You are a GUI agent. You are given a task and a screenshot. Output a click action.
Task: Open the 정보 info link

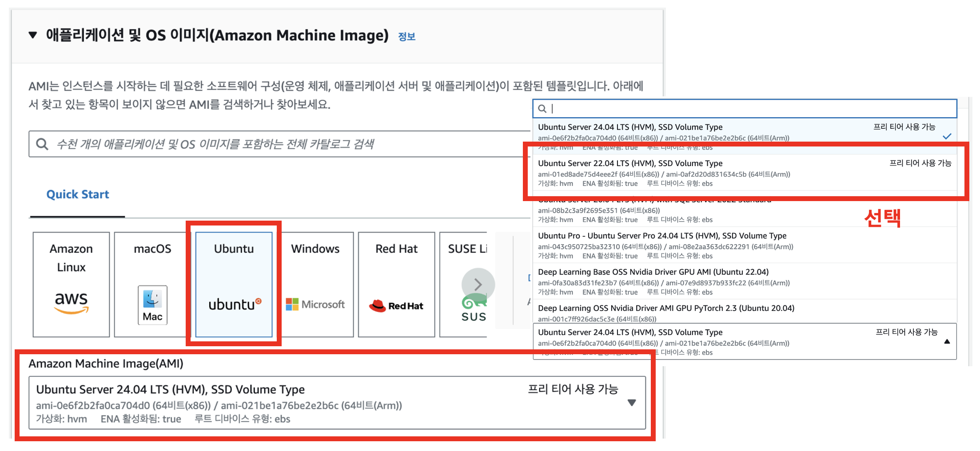point(406,36)
